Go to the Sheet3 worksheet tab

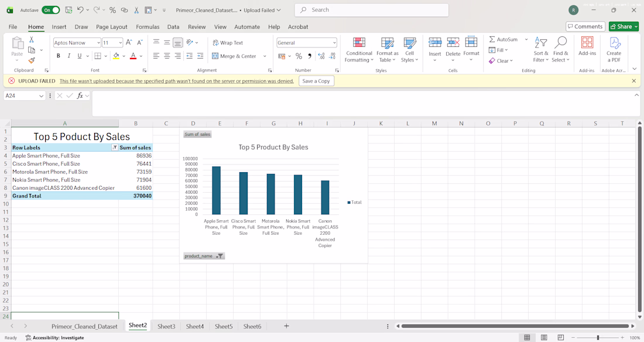click(x=166, y=326)
